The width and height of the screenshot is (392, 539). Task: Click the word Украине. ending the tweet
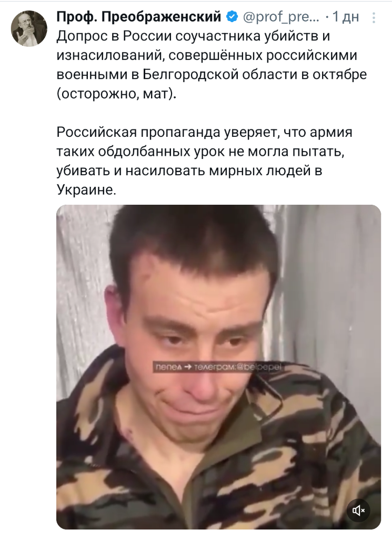(86, 189)
